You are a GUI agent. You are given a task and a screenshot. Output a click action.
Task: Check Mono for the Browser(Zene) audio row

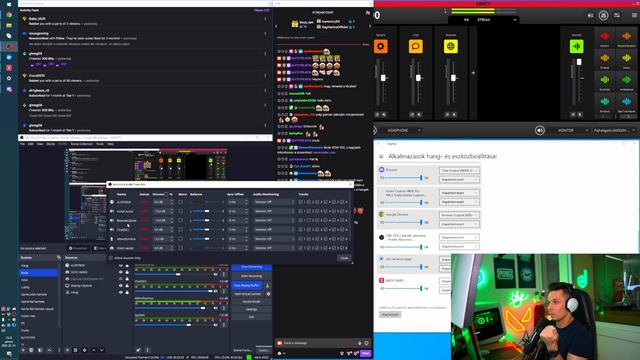[180, 220]
